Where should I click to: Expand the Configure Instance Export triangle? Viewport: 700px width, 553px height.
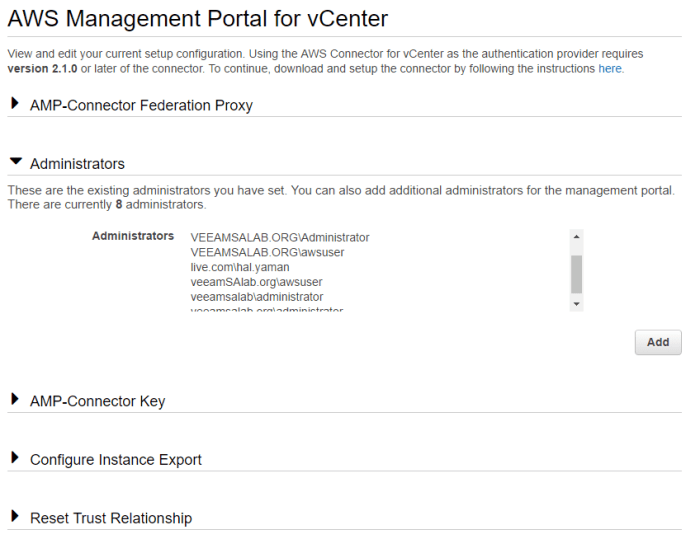(15, 458)
